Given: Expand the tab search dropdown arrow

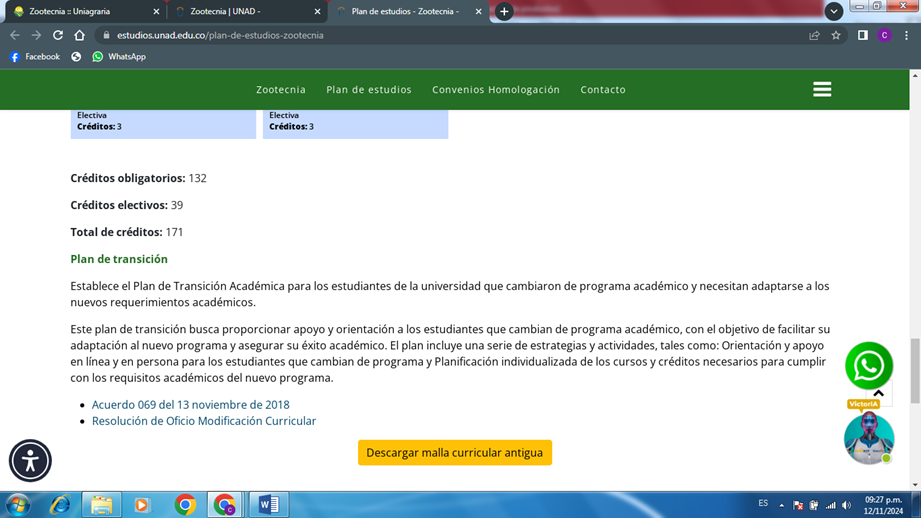Looking at the screenshot, I should pos(833,11).
